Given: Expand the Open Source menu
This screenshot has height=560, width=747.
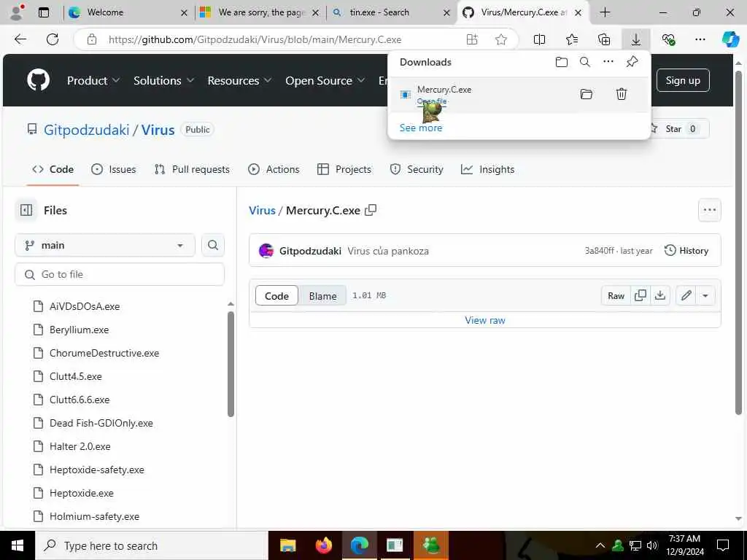Looking at the screenshot, I should (325, 80).
